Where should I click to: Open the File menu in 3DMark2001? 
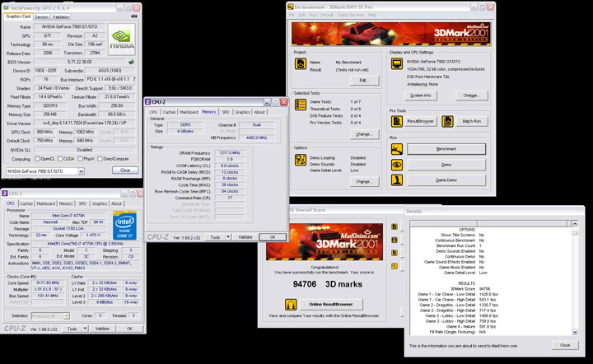(292, 15)
